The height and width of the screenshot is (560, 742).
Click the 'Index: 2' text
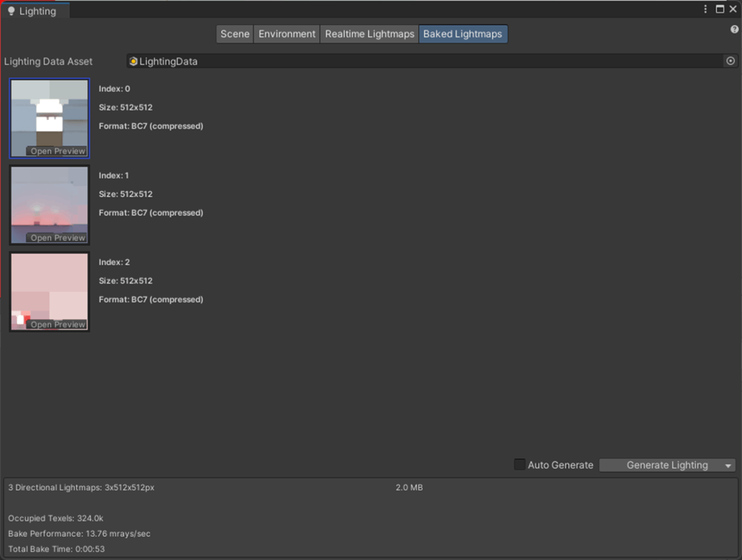tap(114, 262)
